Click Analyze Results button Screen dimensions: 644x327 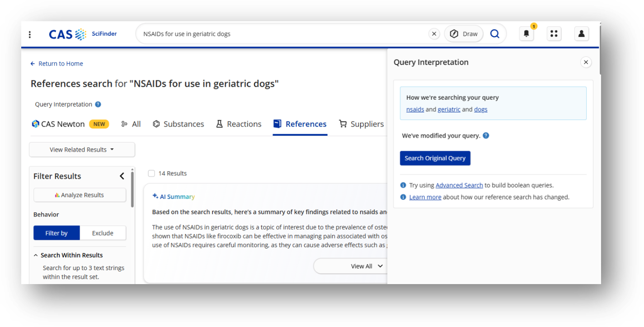pos(80,195)
